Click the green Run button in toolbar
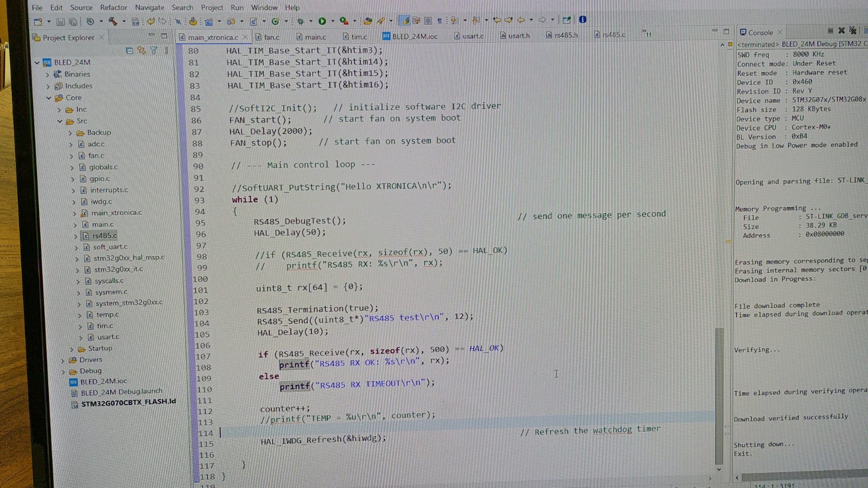This screenshot has height=488, width=868. coord(322,21)
